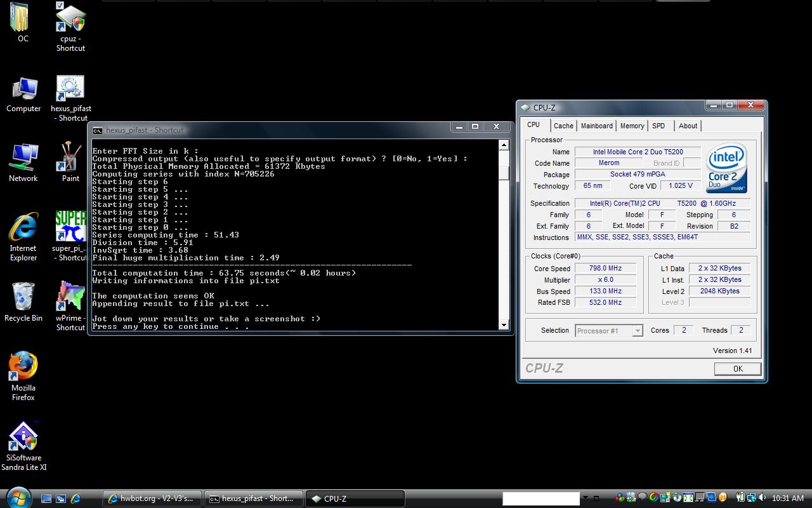Viewport: 812px width, 508px height.
Task: Switch to hwbot.org taskbar button
Action: click(153, 499)
